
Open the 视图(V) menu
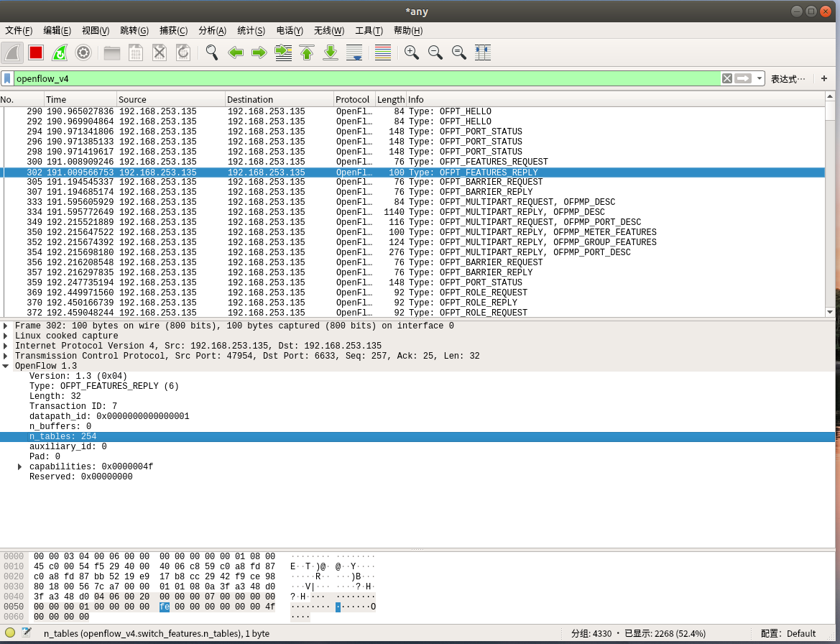coord(96,30)
